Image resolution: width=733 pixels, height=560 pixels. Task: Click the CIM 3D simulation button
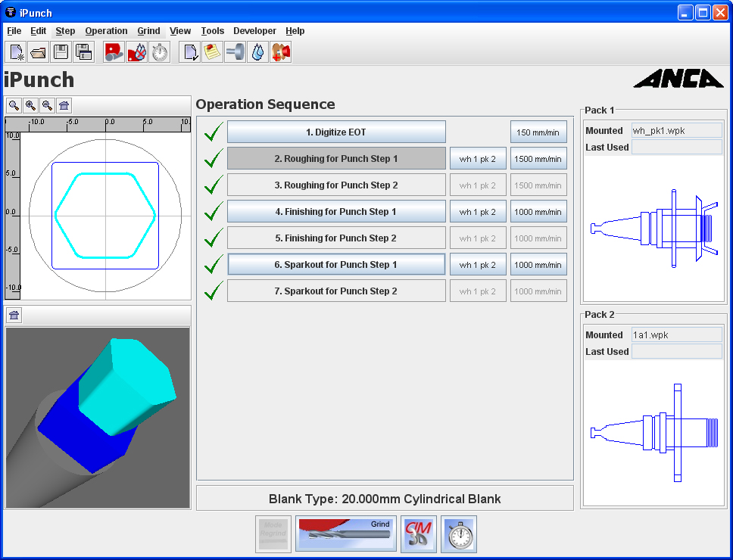click(x=419, y=534)
